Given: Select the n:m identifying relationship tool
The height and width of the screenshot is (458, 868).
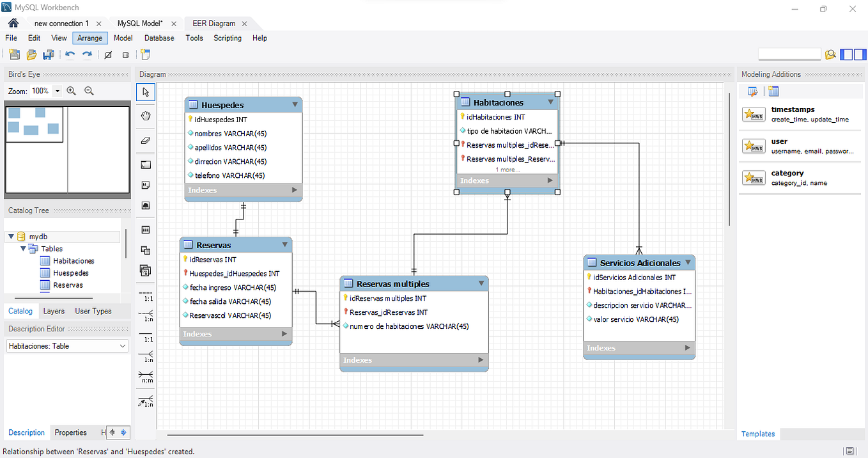Looking at the screenshot, I should [145, 377].
